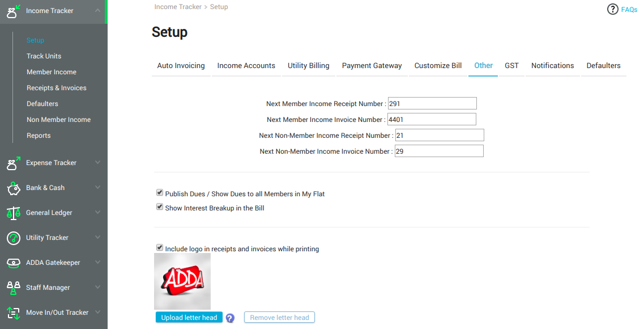This screenshot has width=644, height=329.
Task: Select the Staff Manager icon
Action: click(x=14, y=288)
